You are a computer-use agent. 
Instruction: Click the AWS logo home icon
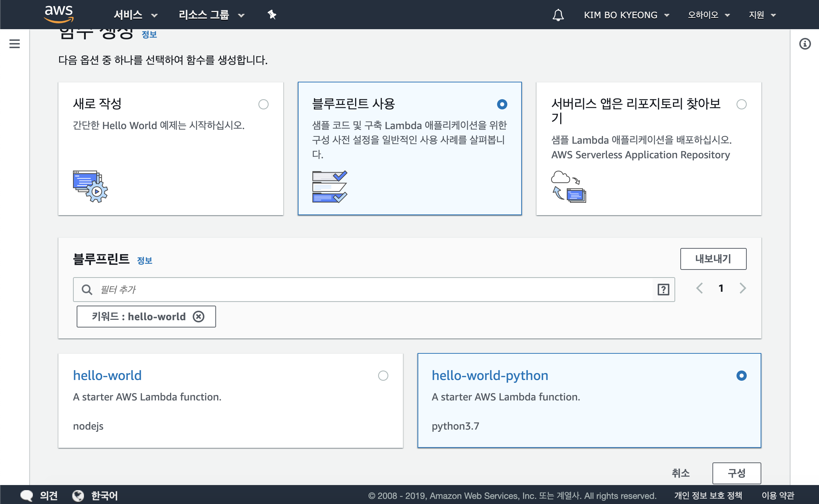click(x=58, y=14)
